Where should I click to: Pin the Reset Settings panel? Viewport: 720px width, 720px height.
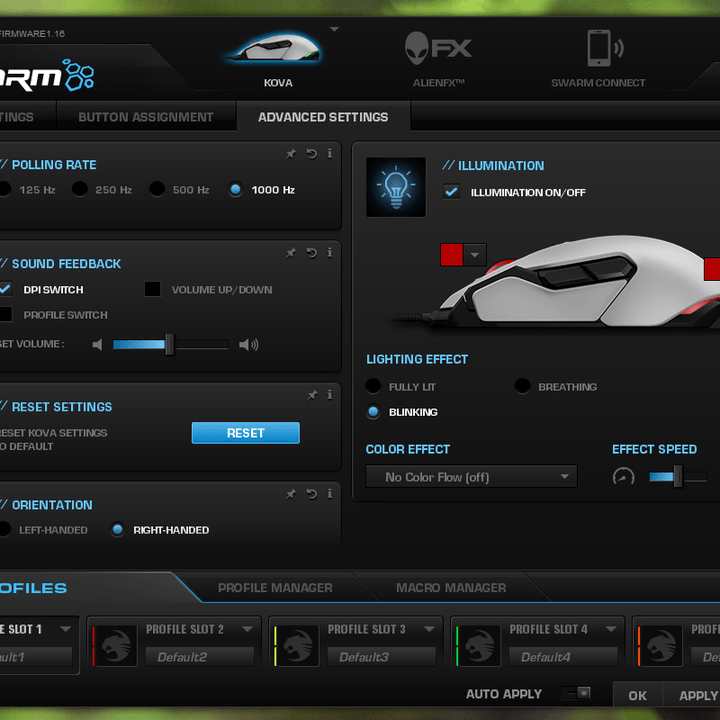point(313,395)
